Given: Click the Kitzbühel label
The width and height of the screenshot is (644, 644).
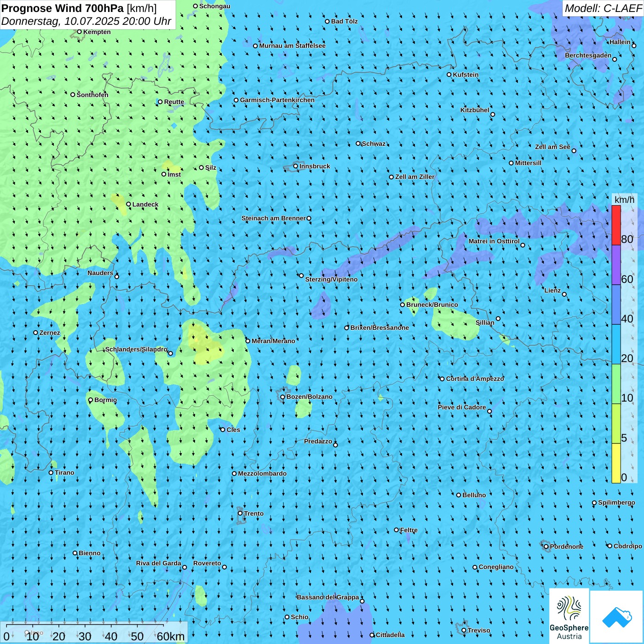Looking at the screenshot, I should (x=475, y=110).
